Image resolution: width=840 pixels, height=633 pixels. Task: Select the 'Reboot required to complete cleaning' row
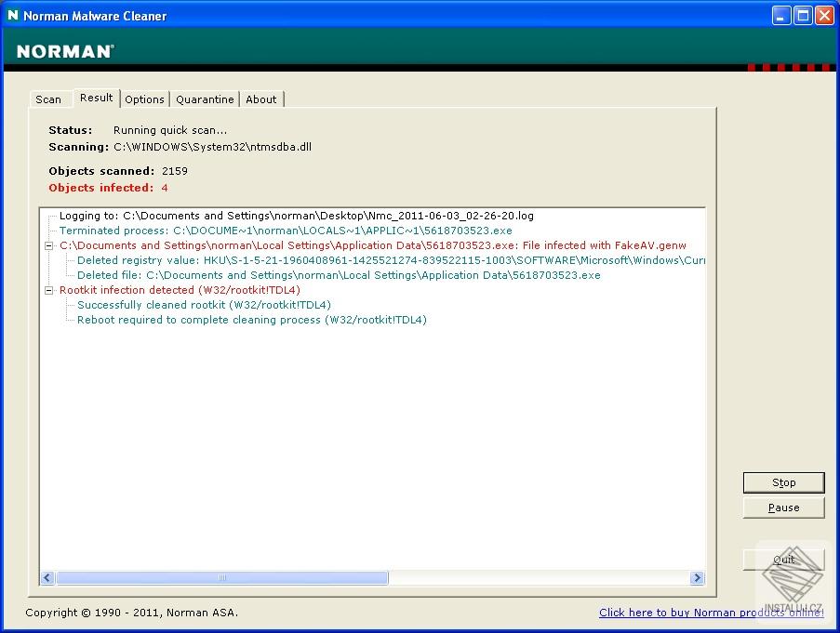coord(252,320)
